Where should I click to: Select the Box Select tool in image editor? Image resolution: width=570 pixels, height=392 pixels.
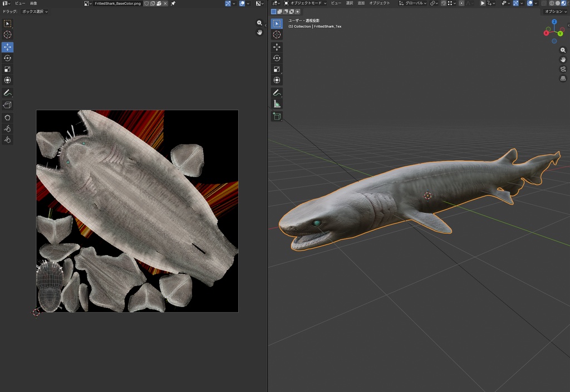click(x=7, y=23)
